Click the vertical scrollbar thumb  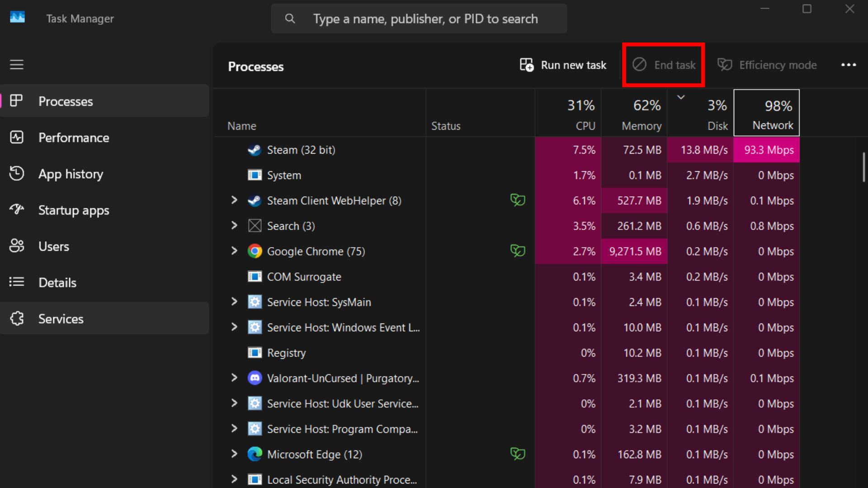tap(864, 167)
